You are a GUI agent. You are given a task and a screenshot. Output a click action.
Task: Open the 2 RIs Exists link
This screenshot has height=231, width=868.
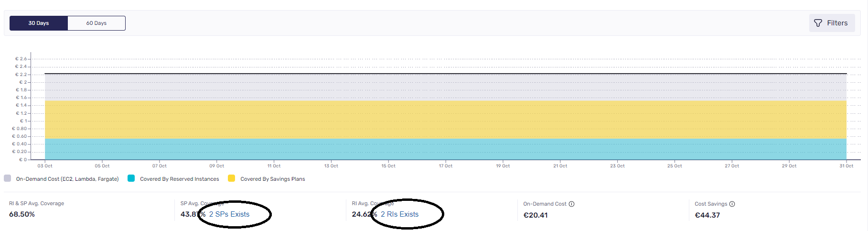pyautogui.click(x=399, y=214)
